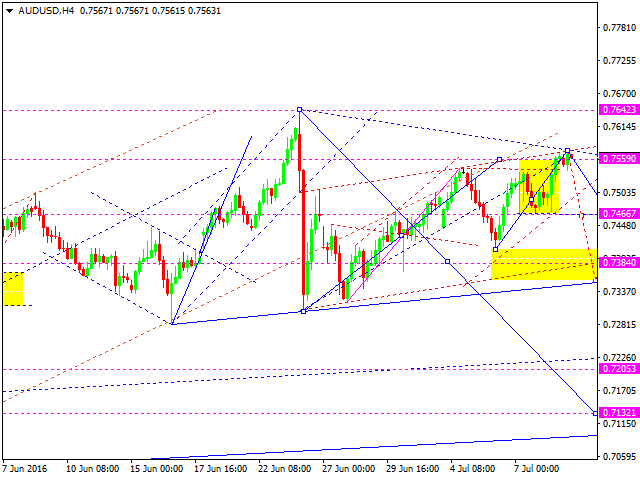Select trendline anchor at 0.71321 endpoint
The image size is (640, 480).
[x=595, y=413]
